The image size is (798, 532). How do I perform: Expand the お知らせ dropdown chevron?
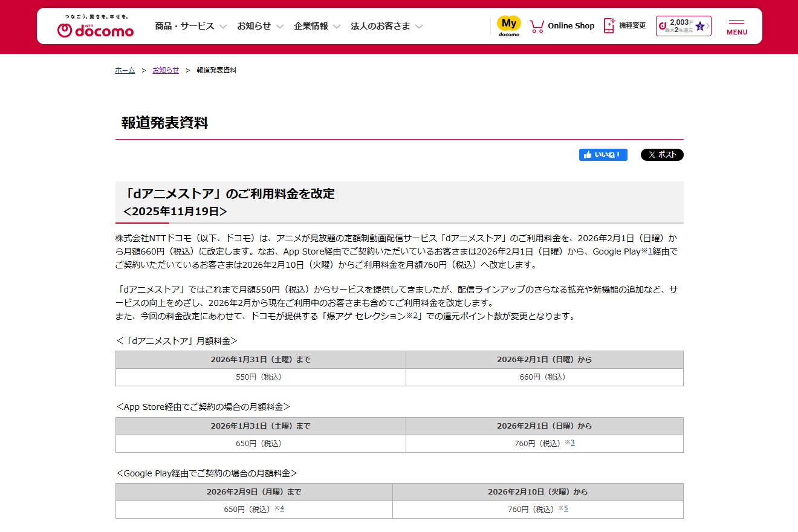(279, 27)
